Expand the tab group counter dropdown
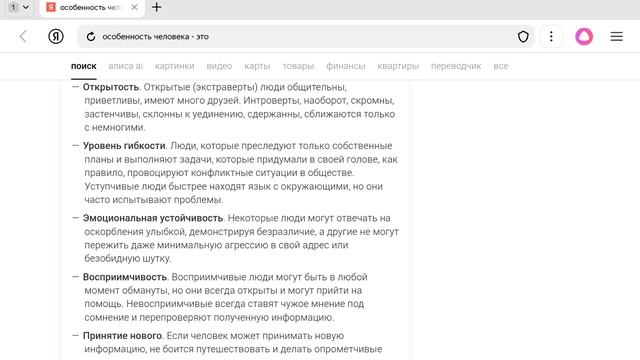The width and height of the screenshot is (640, 360). click(19, 7)
